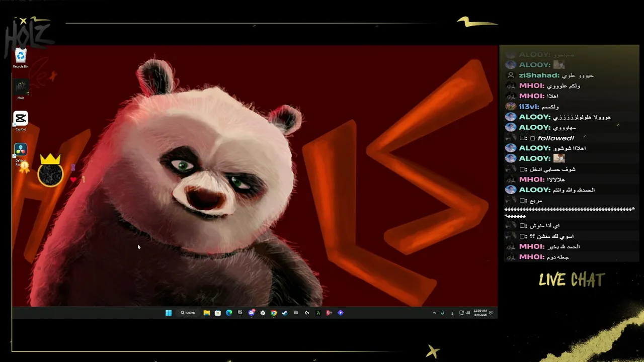644x362 pixels.
Task: Open Epic Games Launcher on the taskbar
Action: (x=240, y=313)
